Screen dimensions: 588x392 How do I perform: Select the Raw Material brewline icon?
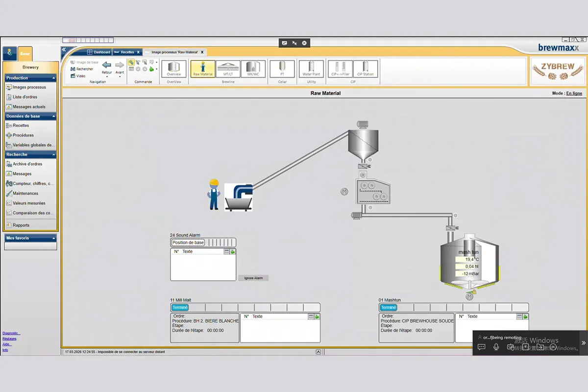(x=203, y=69)
